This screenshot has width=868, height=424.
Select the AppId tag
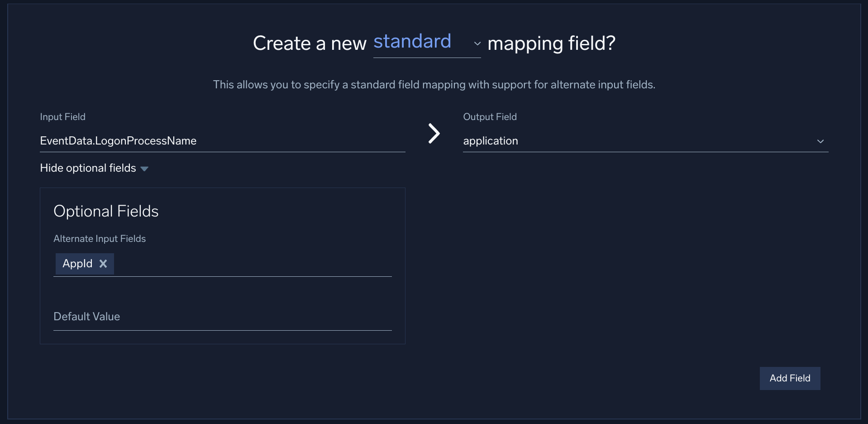click(x=77, y=264)
